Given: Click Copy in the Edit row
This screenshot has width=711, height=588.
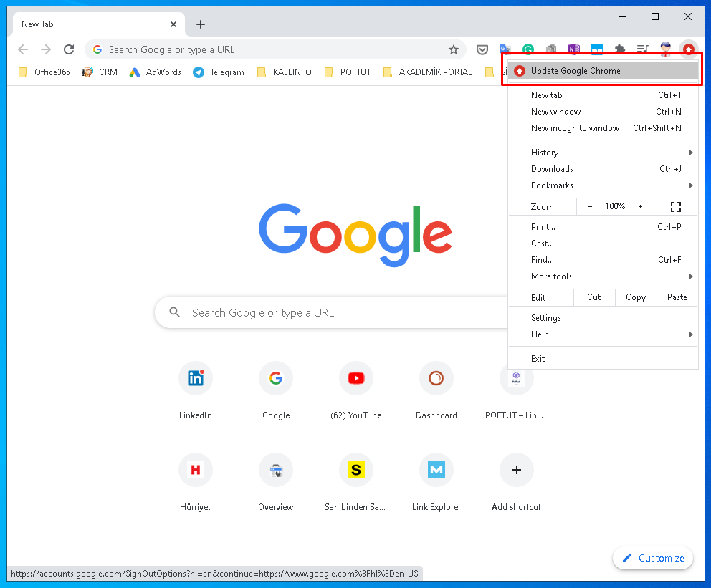Looking at the screenshot, I should pyautogui.click(x=636, y=297).
